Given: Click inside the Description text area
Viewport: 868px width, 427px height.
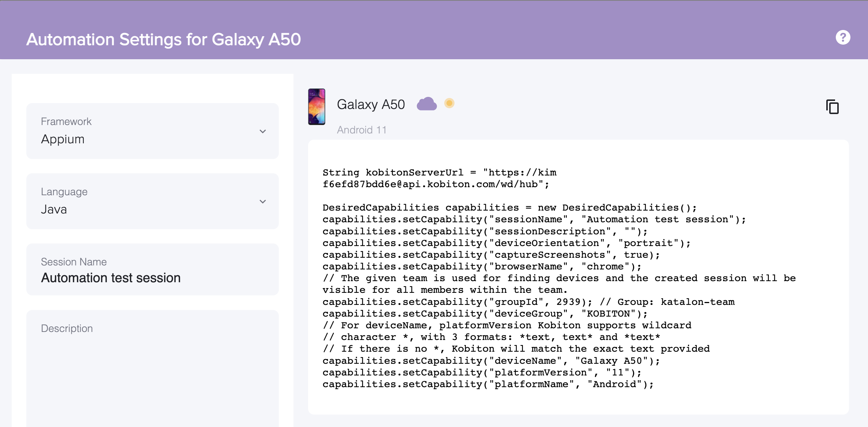Looking at the screenshot, I should click(152, 377).
